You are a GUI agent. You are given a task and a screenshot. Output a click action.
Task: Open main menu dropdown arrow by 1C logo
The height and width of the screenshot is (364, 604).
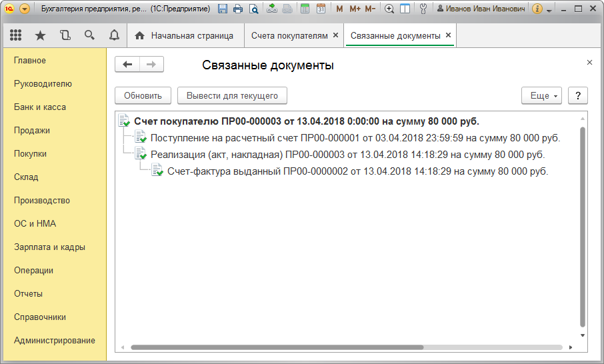pos(25,9)
